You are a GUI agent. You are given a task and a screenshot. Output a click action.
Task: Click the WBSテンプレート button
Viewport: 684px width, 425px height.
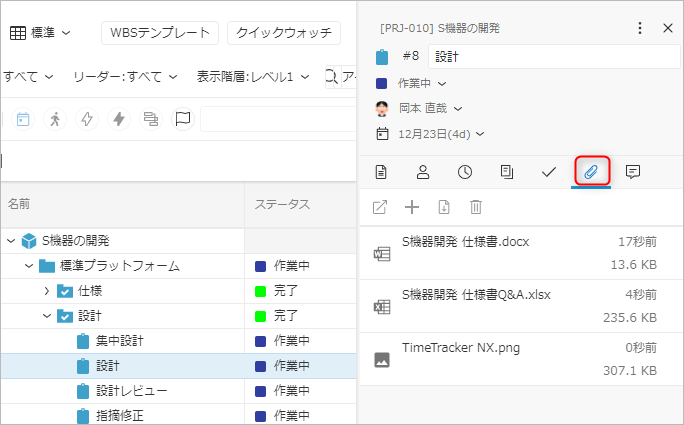(159, 33)
